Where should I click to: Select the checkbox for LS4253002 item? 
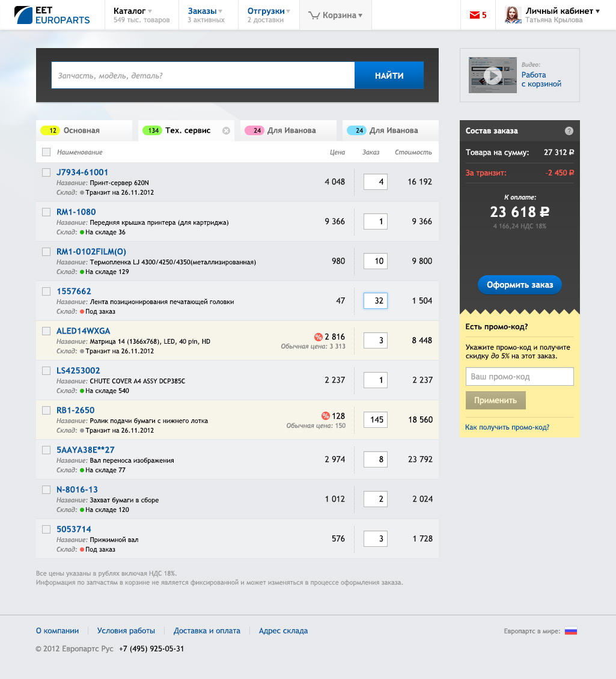[x=46, y=371]
